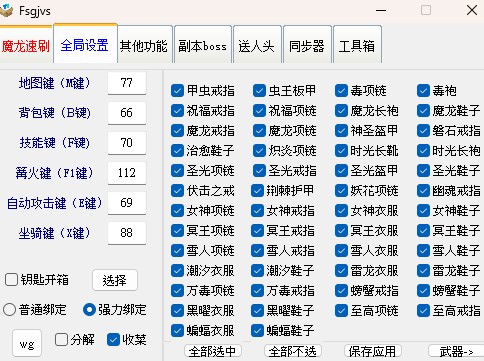The width and height of the screenshot is (484, 361).
Task: Uncheck the 伏击之戒 checkbox
Action: click(x=177, y=191)
